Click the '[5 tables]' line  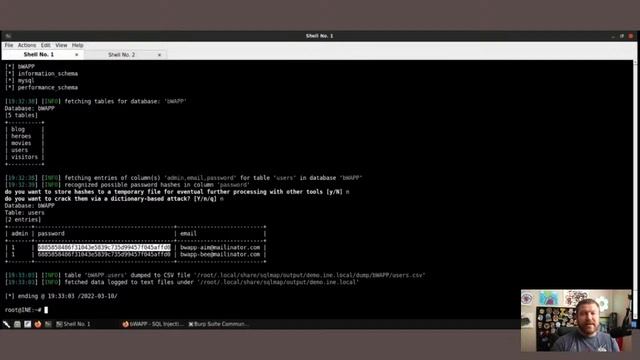[x=21, y=115]
